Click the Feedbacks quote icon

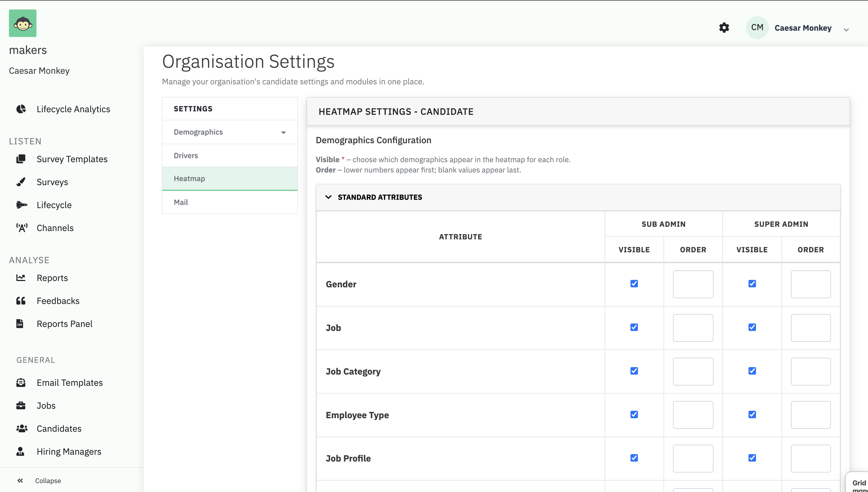point(21,301)
